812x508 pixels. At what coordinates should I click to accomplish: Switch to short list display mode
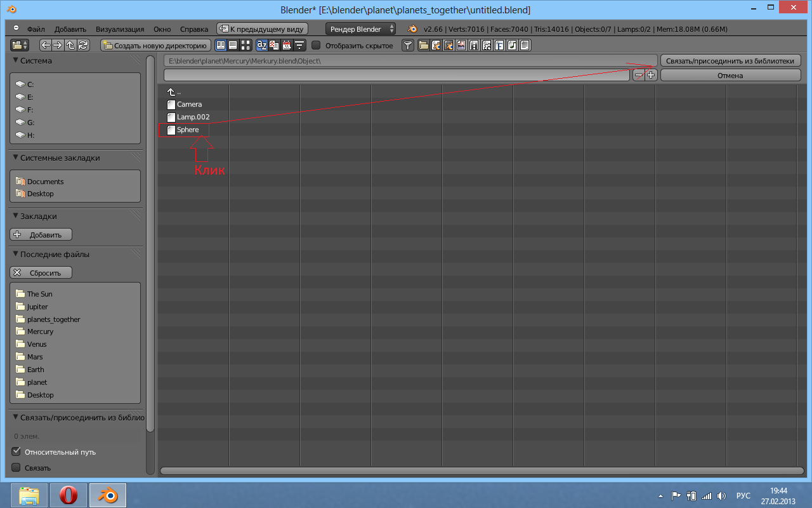click(221, 45)
